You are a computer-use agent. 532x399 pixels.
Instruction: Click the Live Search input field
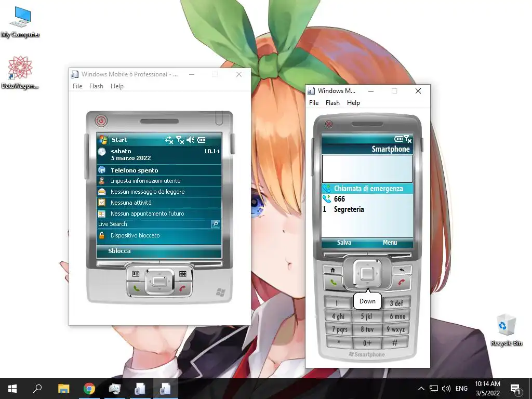pyautogui.click(x=154, y=224)
